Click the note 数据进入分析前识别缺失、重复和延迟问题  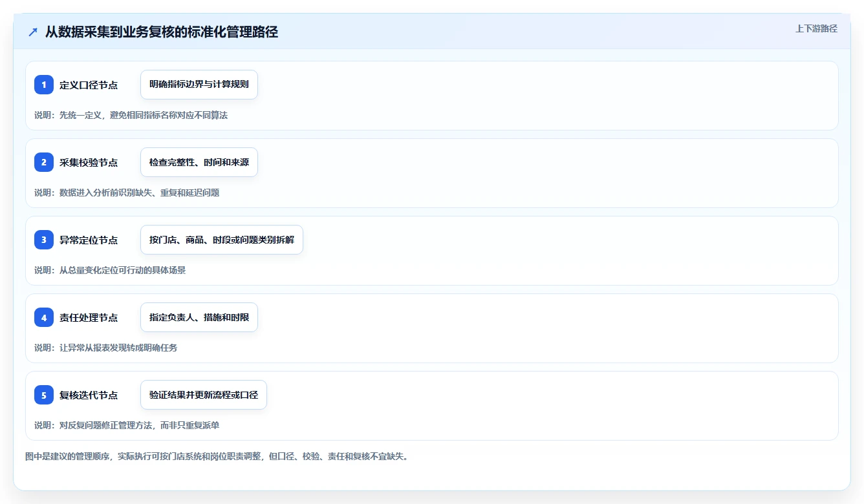139,193
